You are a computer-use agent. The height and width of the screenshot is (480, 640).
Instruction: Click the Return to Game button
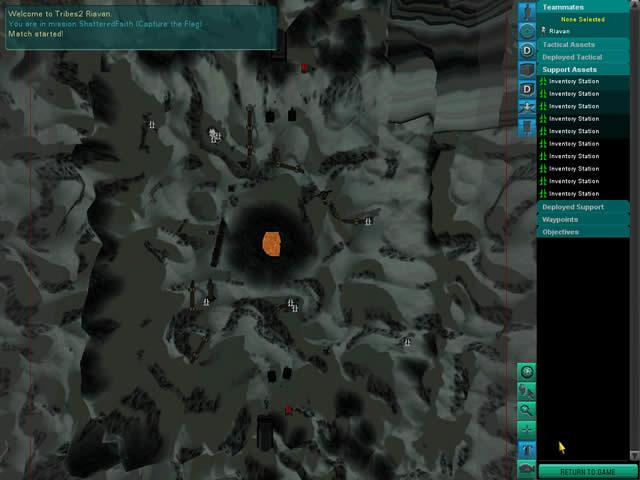click(588, 472)
